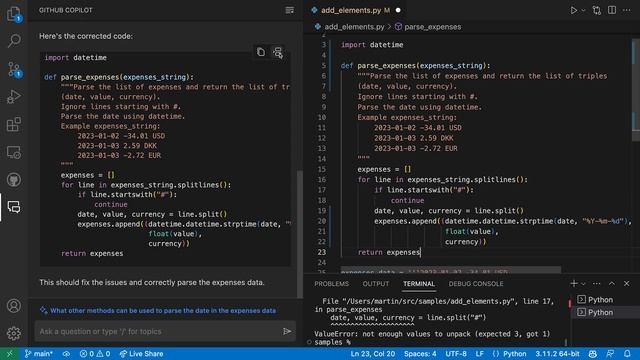This screenshot has height=360, width=640.
Task: Change the UTF-8 encoding
Action: pyautogui.click(x=456, y=353)
